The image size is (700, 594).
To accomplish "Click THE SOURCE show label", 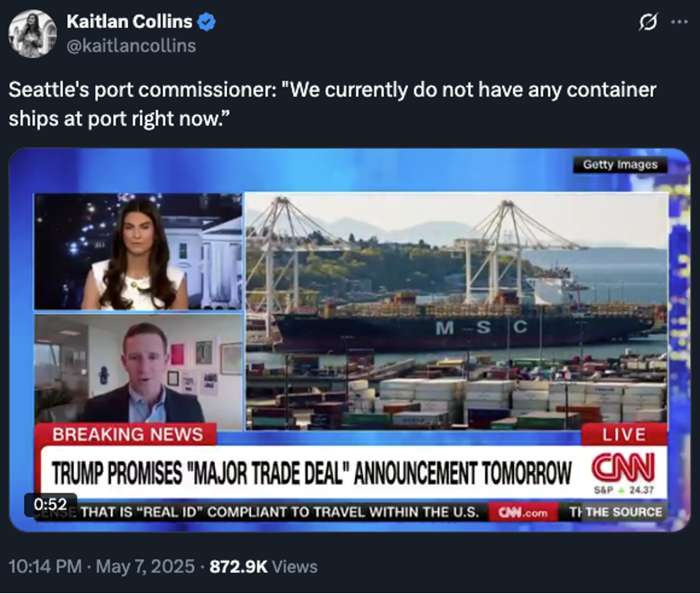I will point(624,512).
